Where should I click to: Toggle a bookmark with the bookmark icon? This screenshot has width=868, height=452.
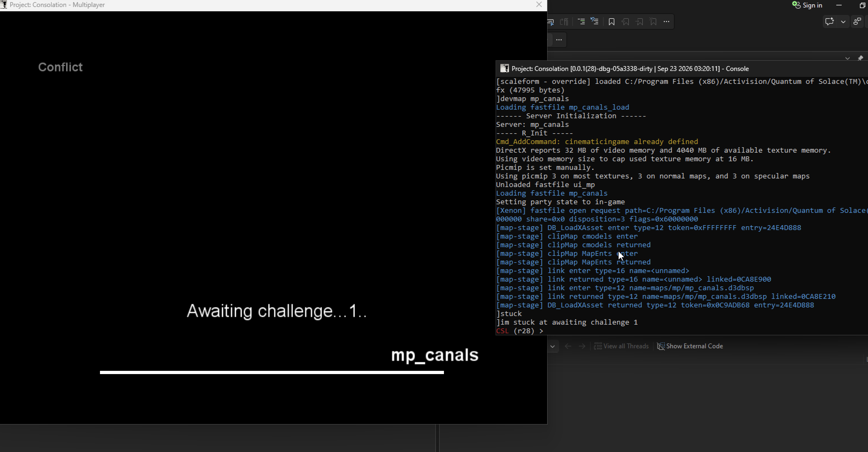pos(612,22)
